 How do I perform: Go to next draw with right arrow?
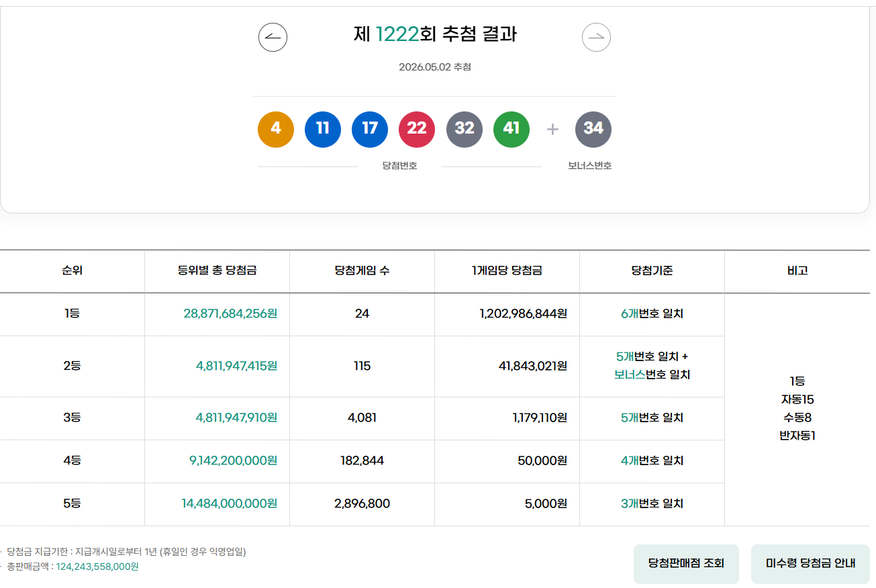596,37
